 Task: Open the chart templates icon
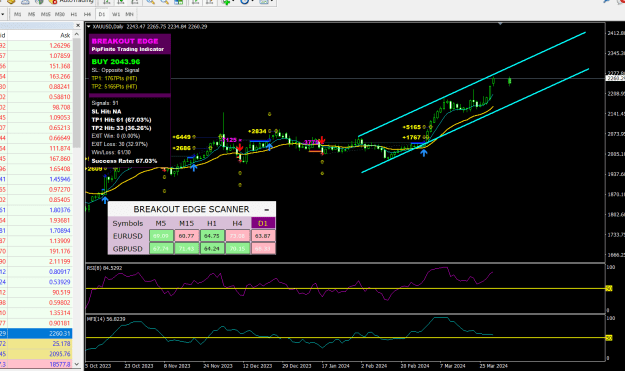coord(264,2)
